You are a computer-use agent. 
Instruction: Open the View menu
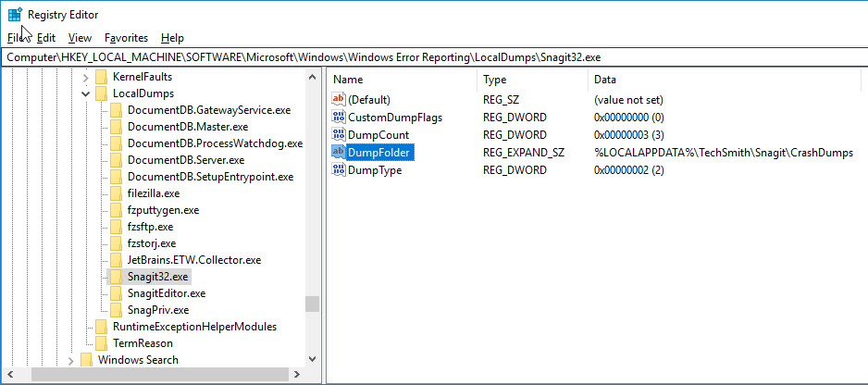(x=80, y=38)
